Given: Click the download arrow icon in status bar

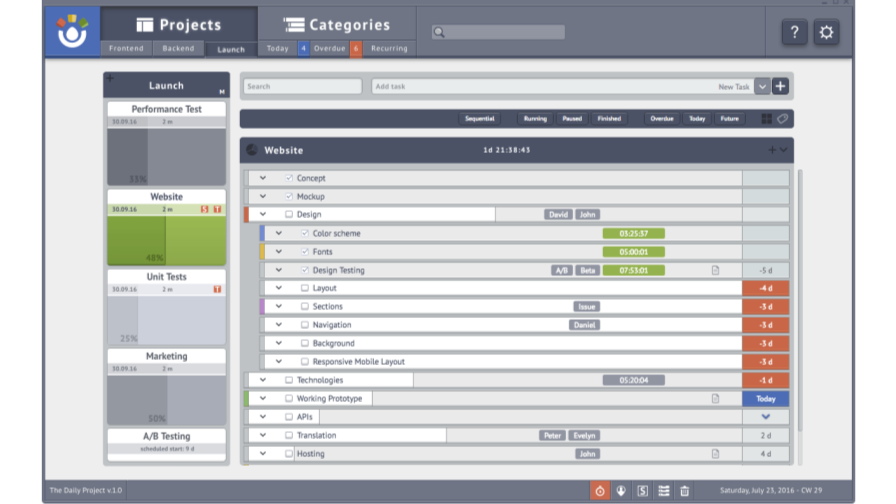Looking at the screenshot, I should click(x=621, y=490).
